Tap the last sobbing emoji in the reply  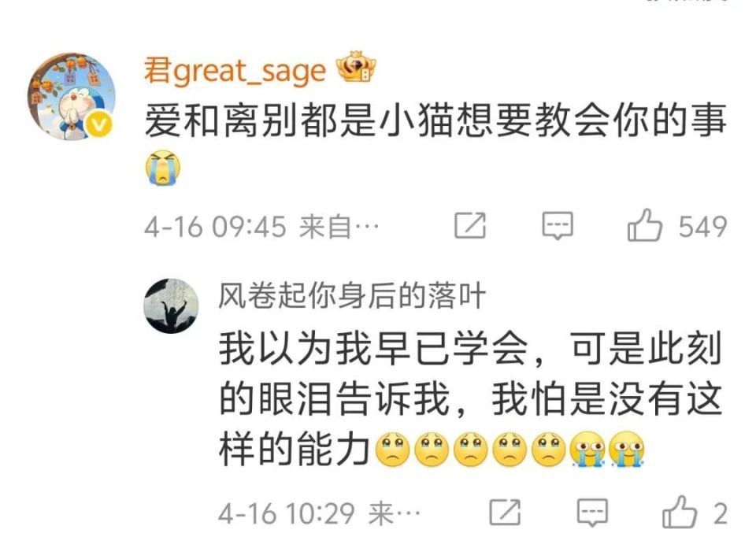[626, 450]
